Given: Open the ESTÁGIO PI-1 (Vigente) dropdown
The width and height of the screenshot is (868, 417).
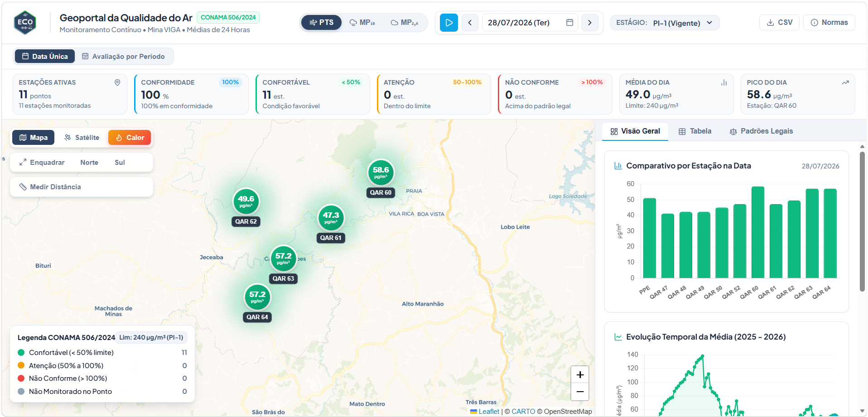Looking at the screenshot, I should pyautogui.click(x=665, y=23).
